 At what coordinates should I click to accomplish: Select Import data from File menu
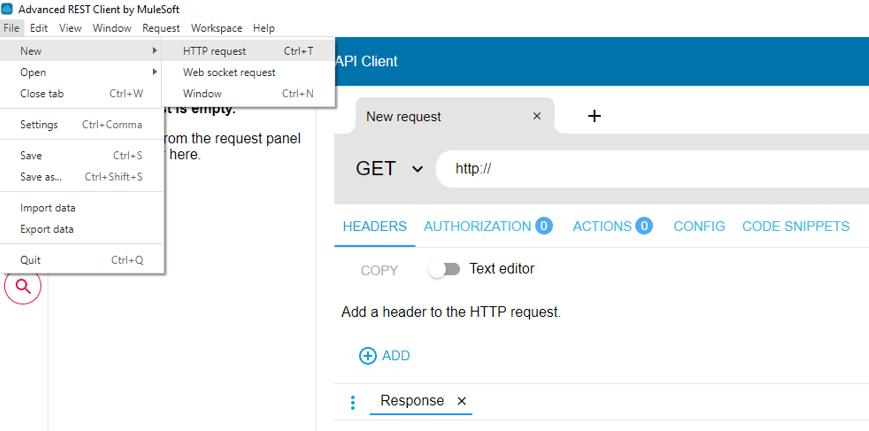[x=47, y=208]
